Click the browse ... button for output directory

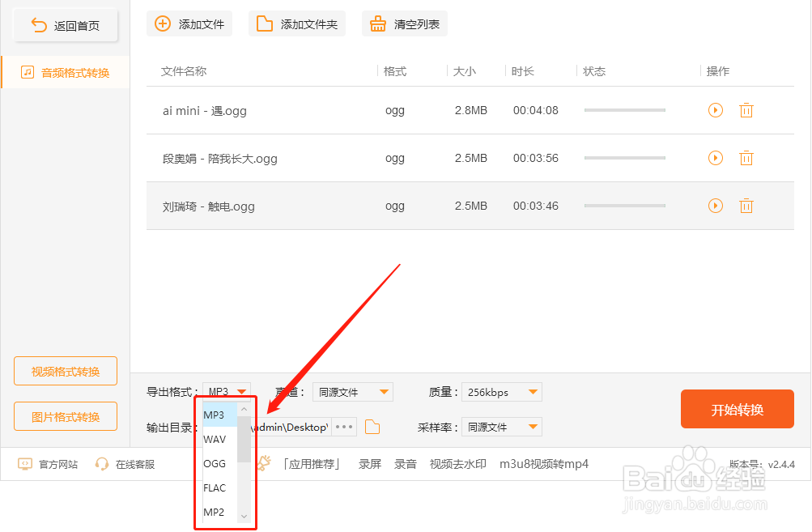[343, 427]
